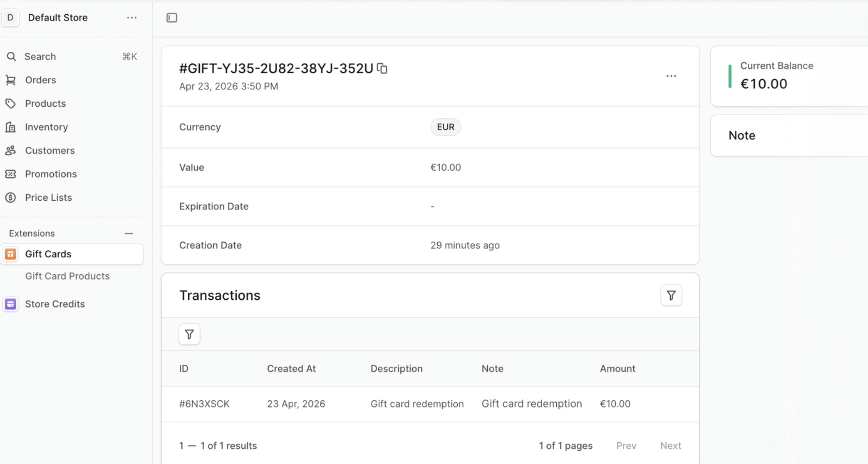The image size is (868, 464).
Task: Click 23 Apr, 2026 transaction date
Action: [296, 404]
